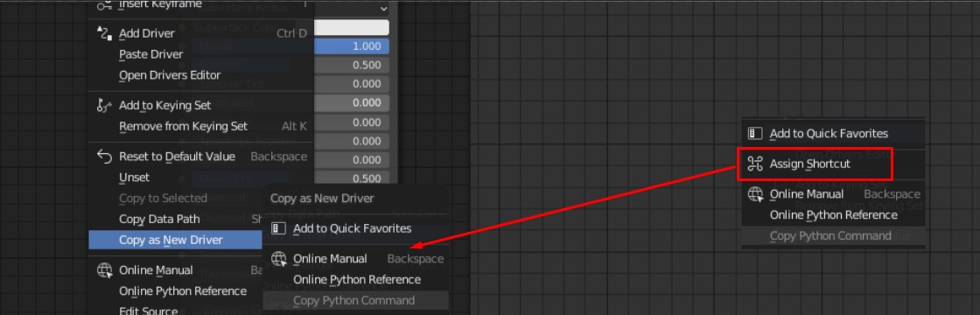
Task: Click the white color swatch field
Action: click(351, 27)
